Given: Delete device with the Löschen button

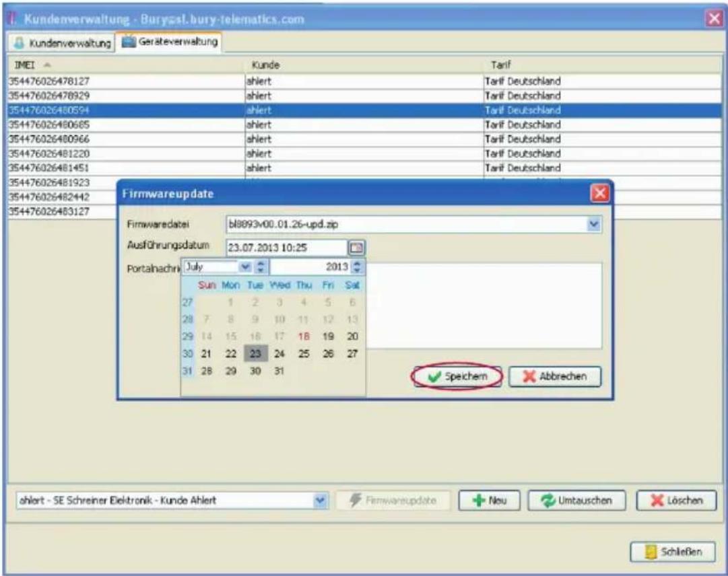Looking at the screenshot, I should [x=676, y=501].
